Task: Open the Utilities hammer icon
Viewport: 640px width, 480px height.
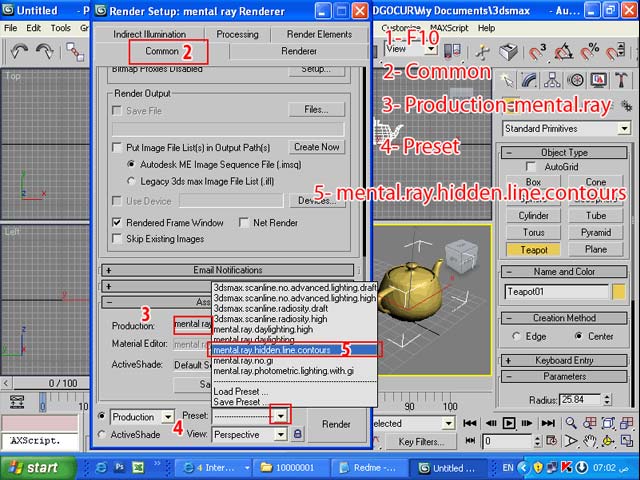Action: tap(621, 81)
